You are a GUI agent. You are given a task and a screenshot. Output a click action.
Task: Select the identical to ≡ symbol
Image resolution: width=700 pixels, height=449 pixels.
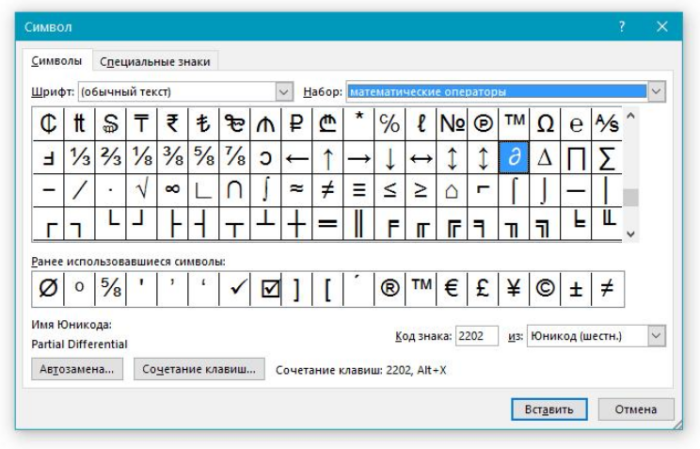pyautogui.click(x=359, y=190)
